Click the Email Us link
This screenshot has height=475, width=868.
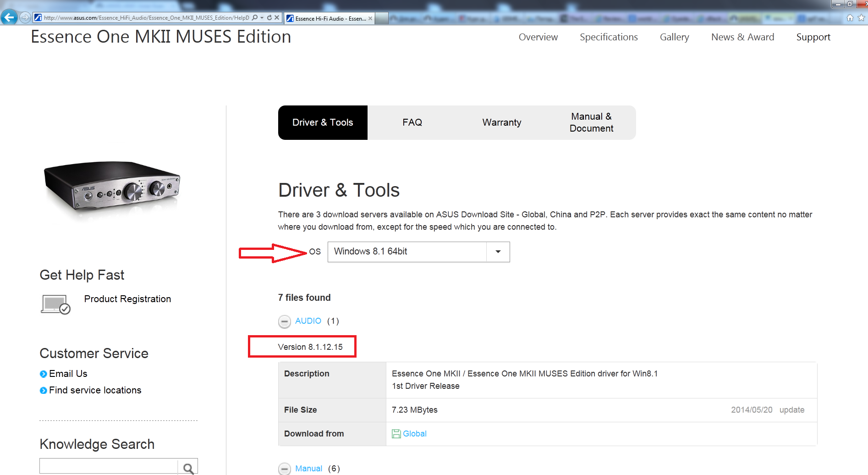point(68,374)
